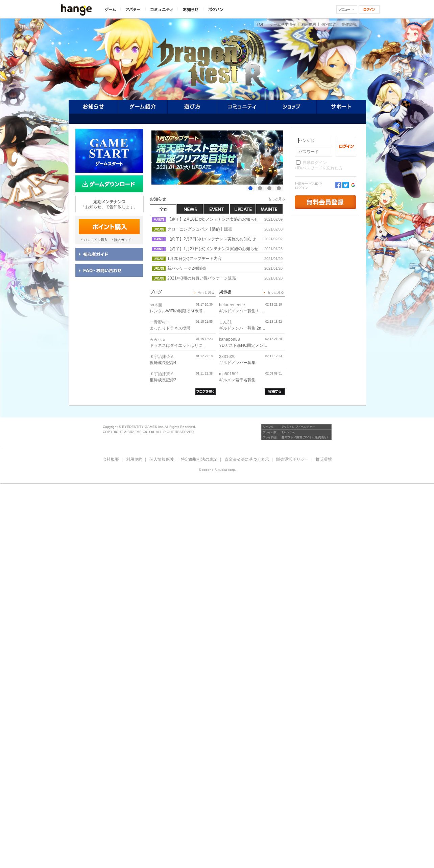Open board post ギルメン若干名募集
Screen dimensions: 434x868
click(237, 380)
